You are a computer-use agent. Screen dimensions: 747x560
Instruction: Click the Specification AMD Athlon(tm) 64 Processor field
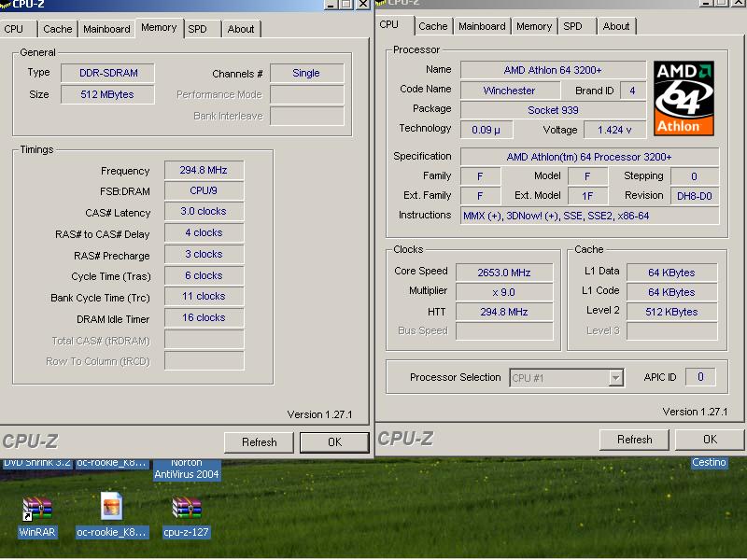589,157
